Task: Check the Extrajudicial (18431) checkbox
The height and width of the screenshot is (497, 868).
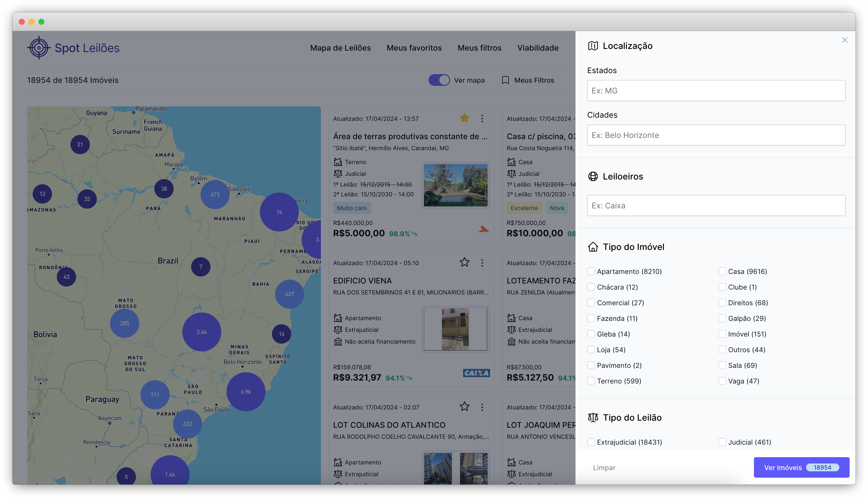Action: [x=591, y=442]
